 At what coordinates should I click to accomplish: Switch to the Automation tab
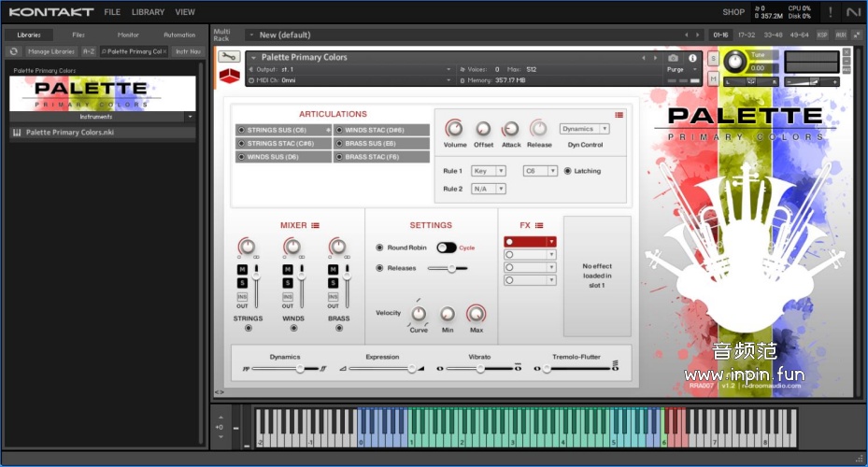point(179,35)
